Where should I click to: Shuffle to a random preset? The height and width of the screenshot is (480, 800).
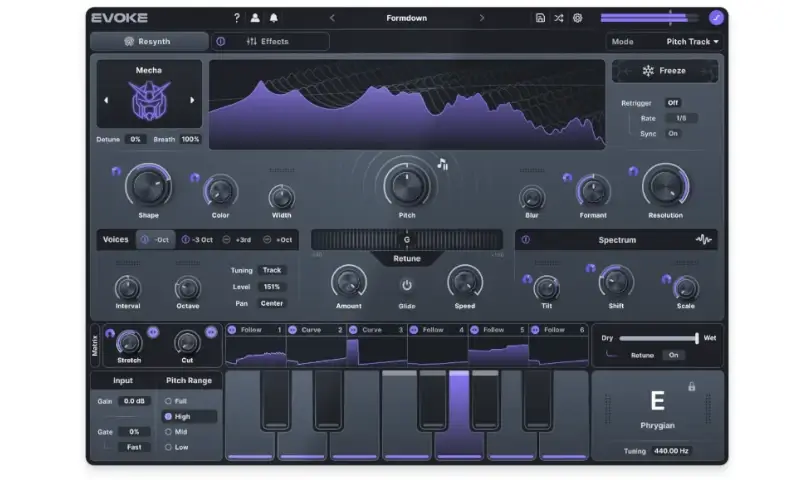click(x=559, y=18)
